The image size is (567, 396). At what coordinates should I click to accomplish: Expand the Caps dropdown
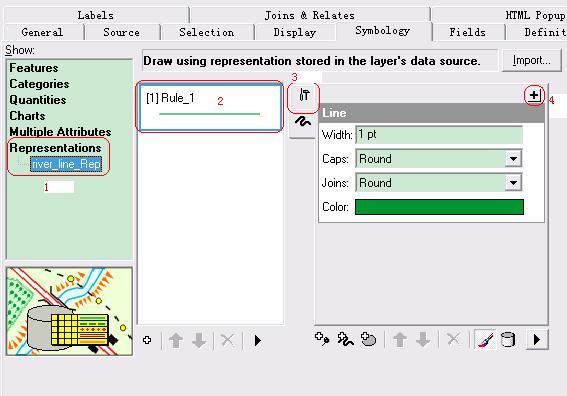[x=513, y=159]
